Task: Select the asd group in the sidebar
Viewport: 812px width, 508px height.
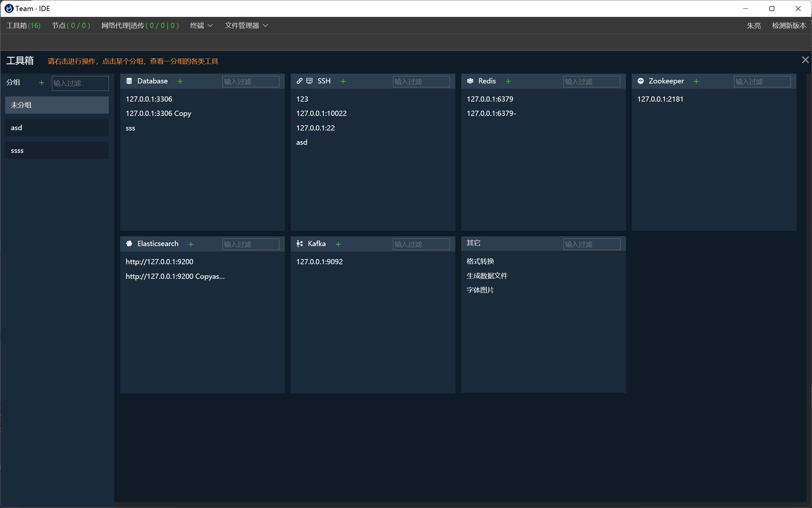Action: (x=57, y=127)
